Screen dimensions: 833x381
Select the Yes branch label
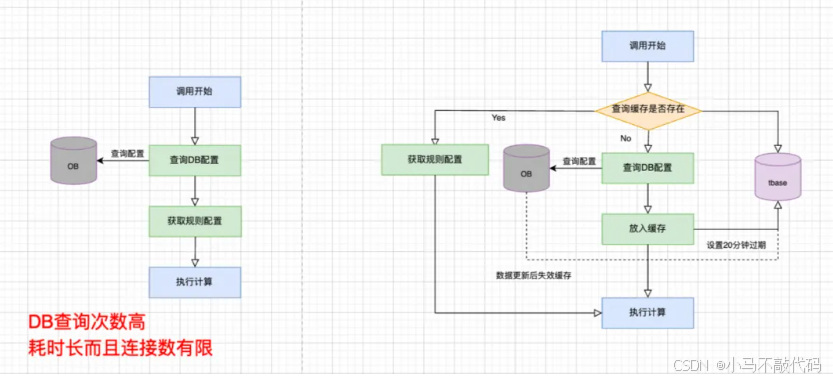coord(499,118)
